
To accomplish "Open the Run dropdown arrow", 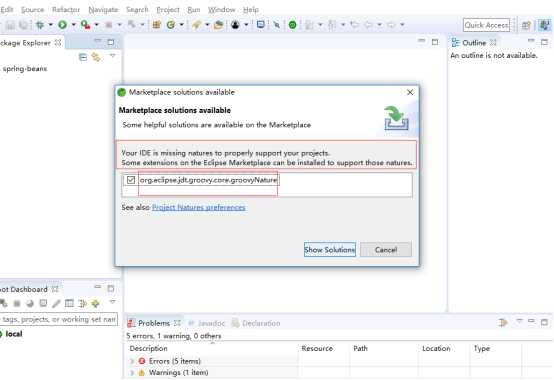I will 73,25.
